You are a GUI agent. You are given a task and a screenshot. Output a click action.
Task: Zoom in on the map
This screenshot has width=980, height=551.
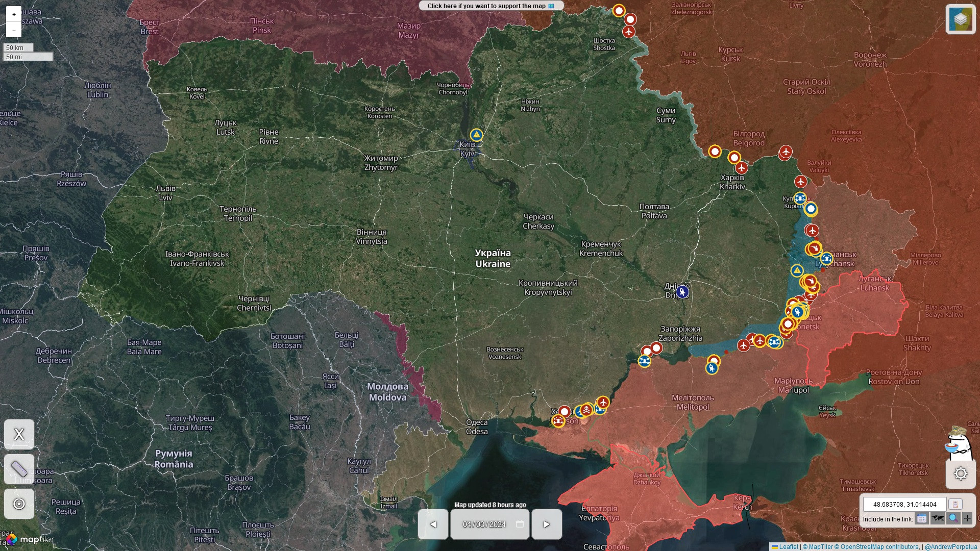coord(14,14)
